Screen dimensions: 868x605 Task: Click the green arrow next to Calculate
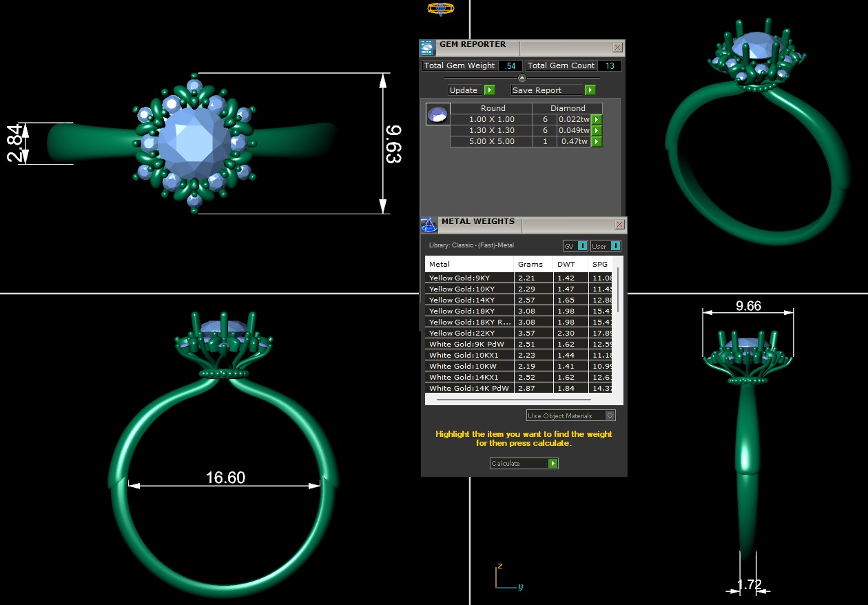pyautogui.click(x=553, y=463)
